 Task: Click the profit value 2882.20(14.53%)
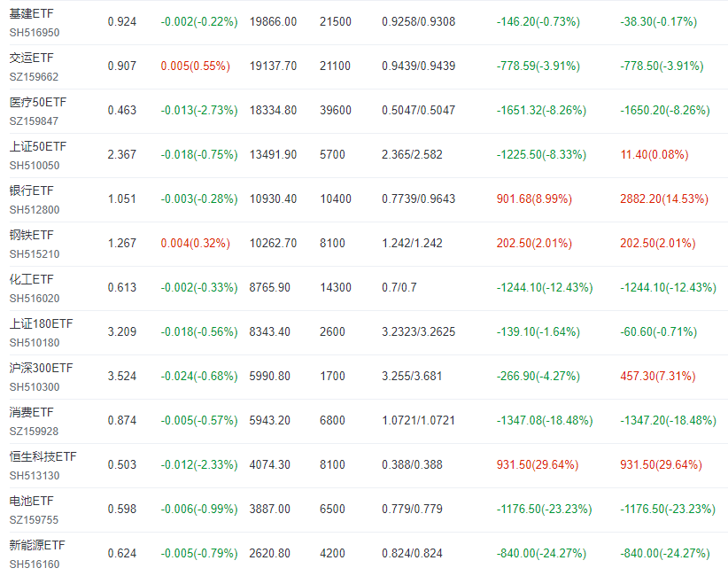pos(664,198)
